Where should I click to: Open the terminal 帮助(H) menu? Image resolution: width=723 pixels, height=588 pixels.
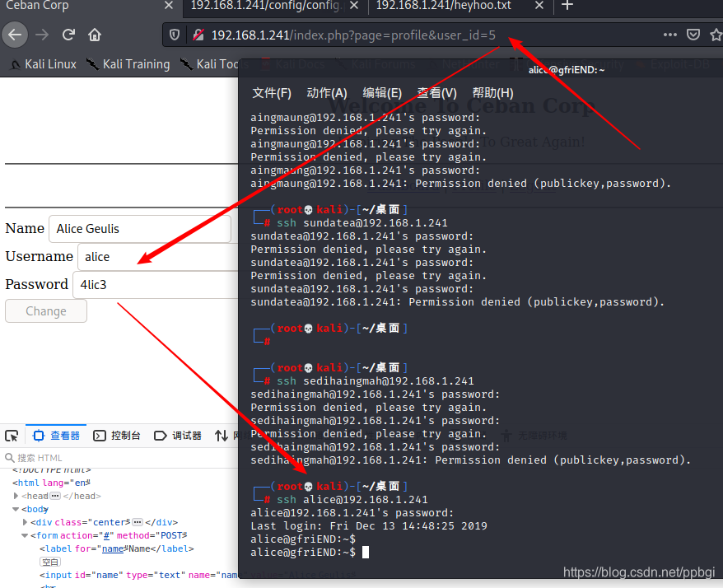click(x=493, y=93)
